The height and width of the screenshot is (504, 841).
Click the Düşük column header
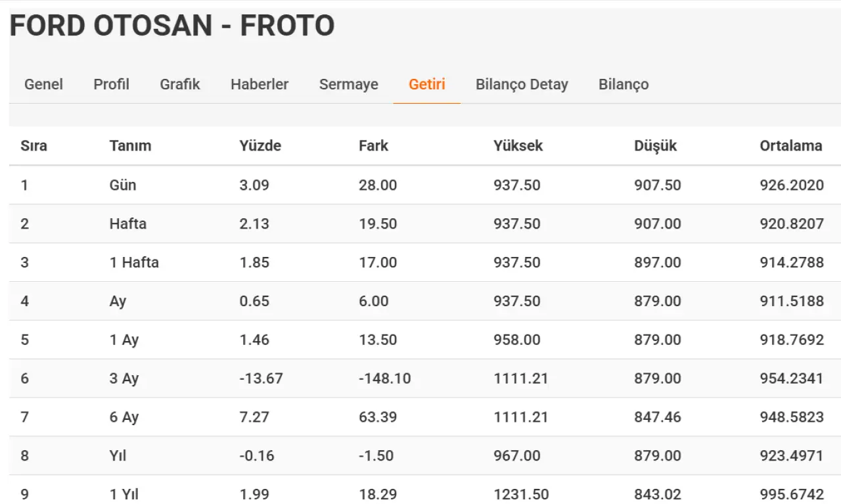click(x=655, y=146)
